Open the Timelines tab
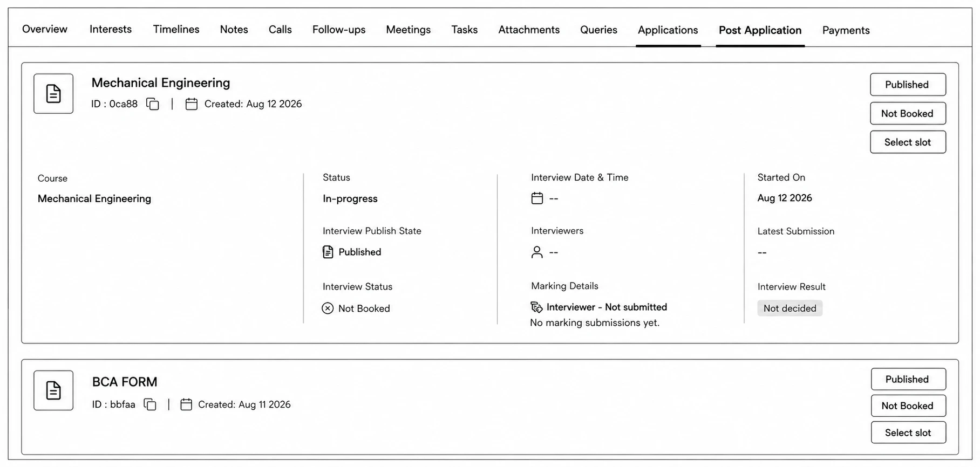The image size is (980, 467). pos(176,29)
